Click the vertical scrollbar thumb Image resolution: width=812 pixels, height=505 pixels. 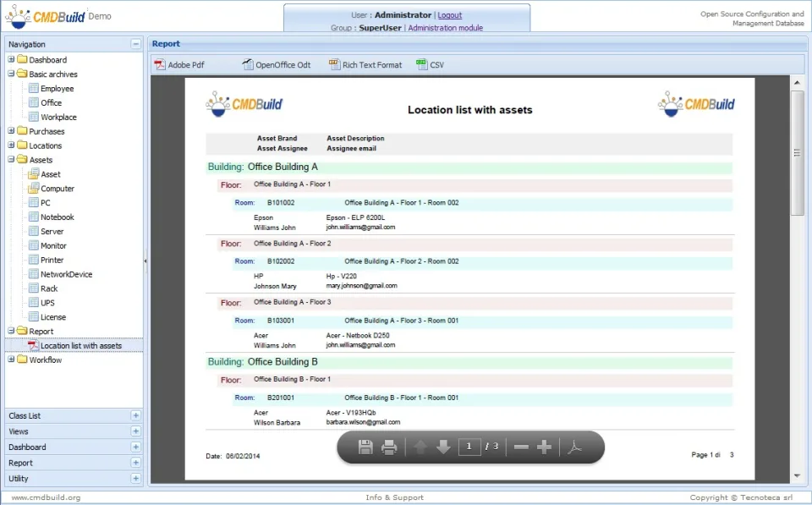pos(797,152)
